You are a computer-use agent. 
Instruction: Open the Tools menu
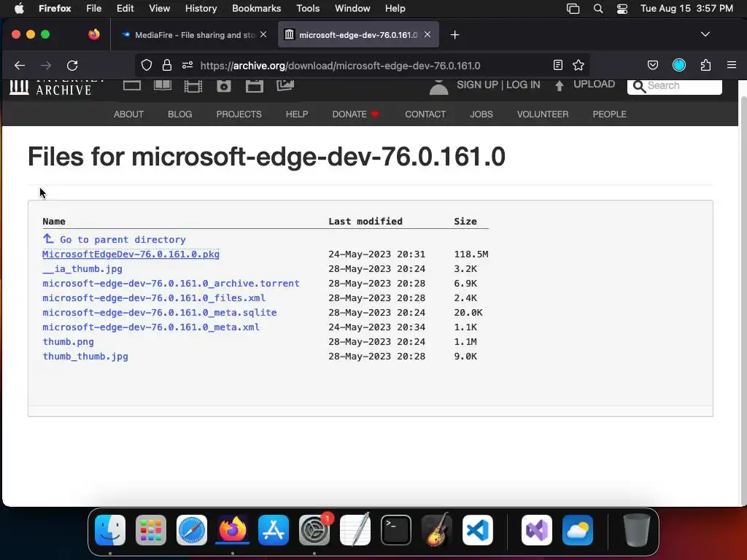[x=308, y=8]
